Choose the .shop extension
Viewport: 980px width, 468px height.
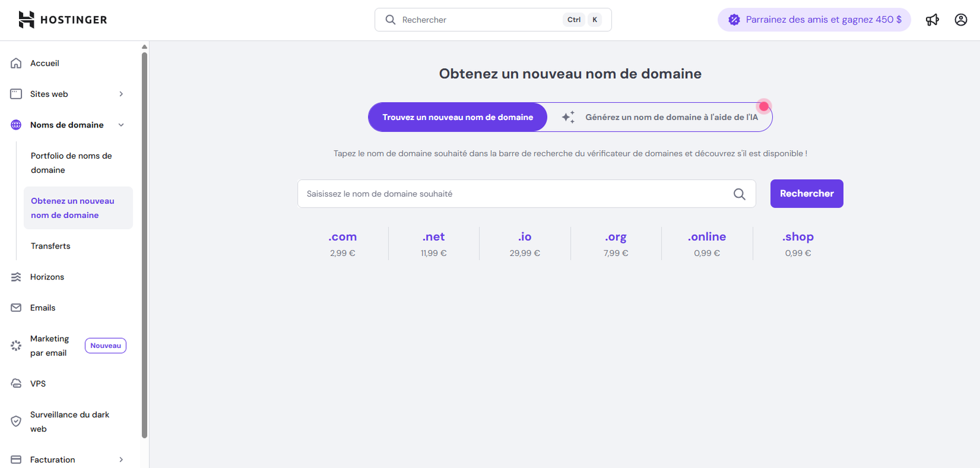click(798, 236)
